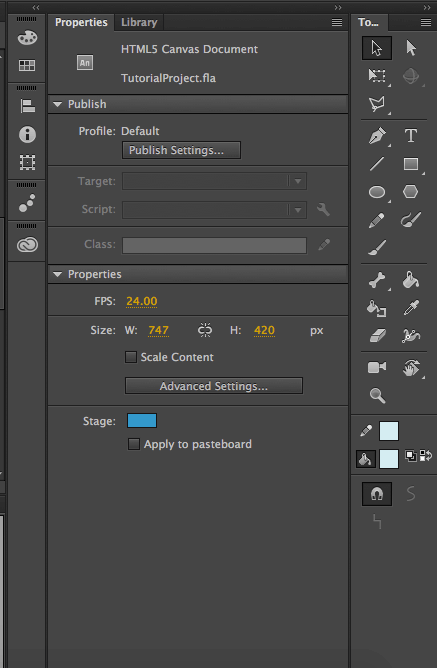Select the Lasso tool
The height and width of the screenshot is (668, 437).
pyautogui.click(x=377, y=104)
